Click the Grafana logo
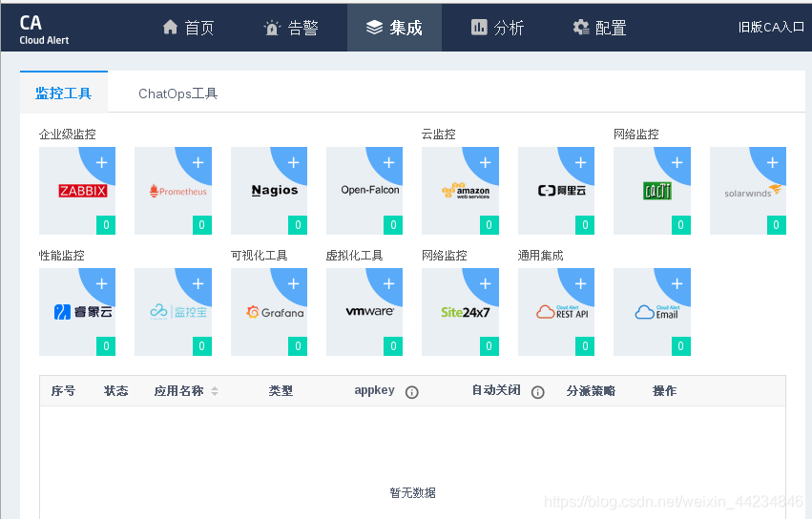 [275, 312]
